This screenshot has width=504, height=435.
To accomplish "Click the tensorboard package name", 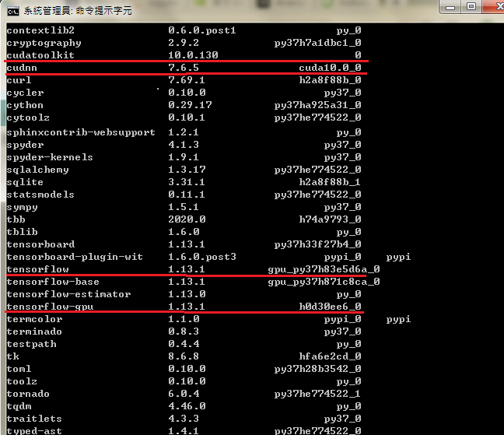I will [x=40, y=244].
